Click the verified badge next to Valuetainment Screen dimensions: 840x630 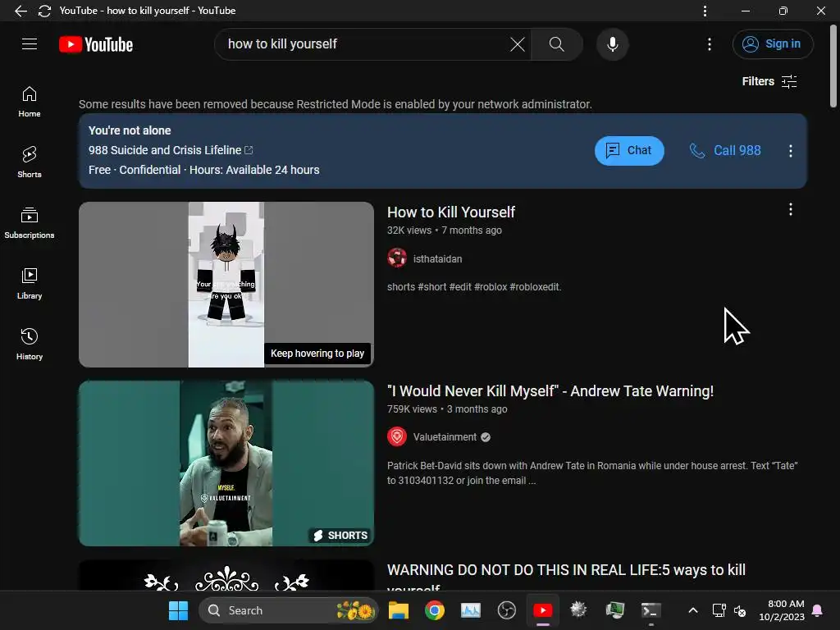486,437
